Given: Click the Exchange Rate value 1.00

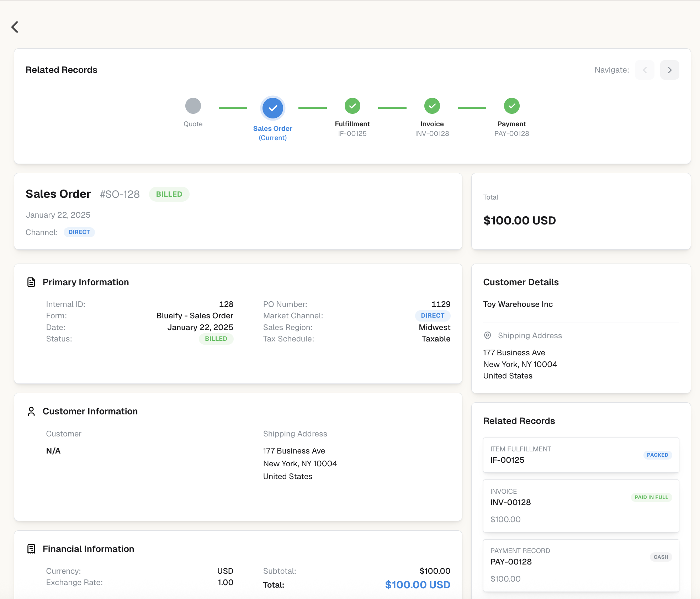Looking at the screenshot, I should click(x=226, y=583).
